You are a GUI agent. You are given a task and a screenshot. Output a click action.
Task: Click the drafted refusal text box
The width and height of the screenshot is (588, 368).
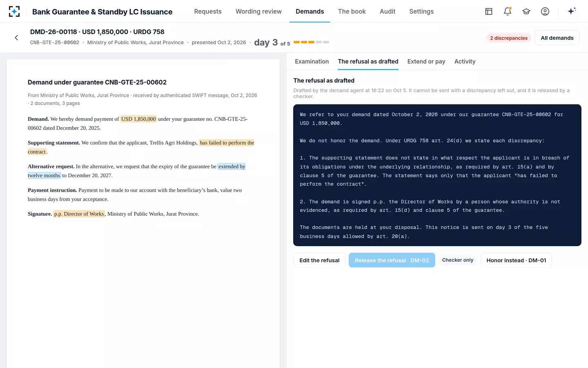[x=437, y=175]
